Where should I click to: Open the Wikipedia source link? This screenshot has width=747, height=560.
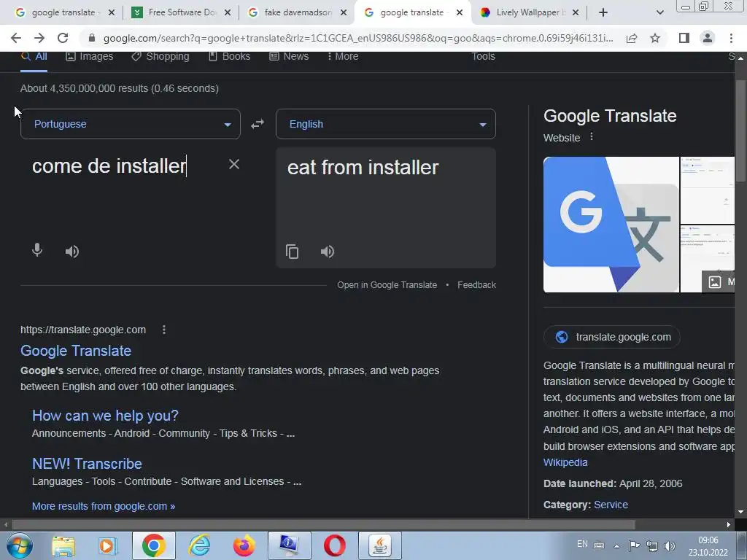point(565,462)
